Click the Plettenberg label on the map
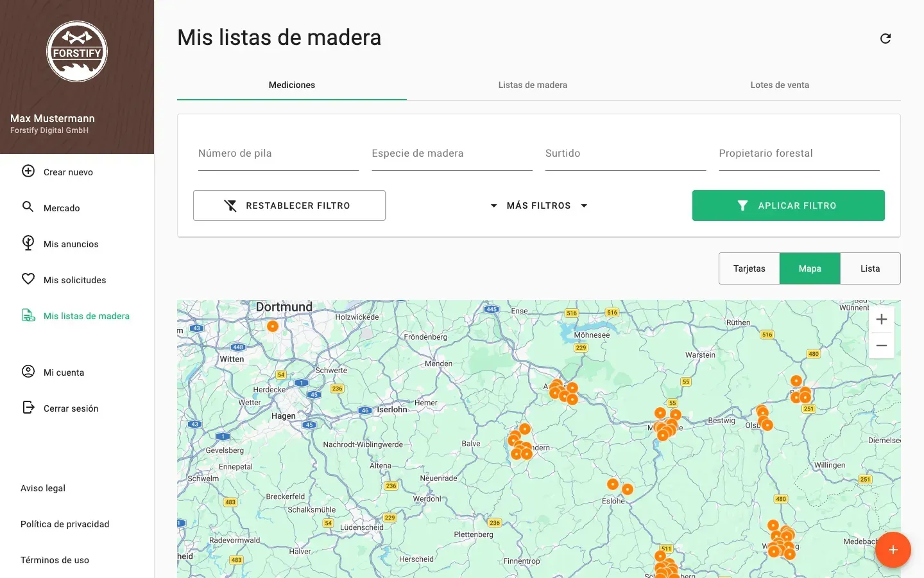 (474, 534)
